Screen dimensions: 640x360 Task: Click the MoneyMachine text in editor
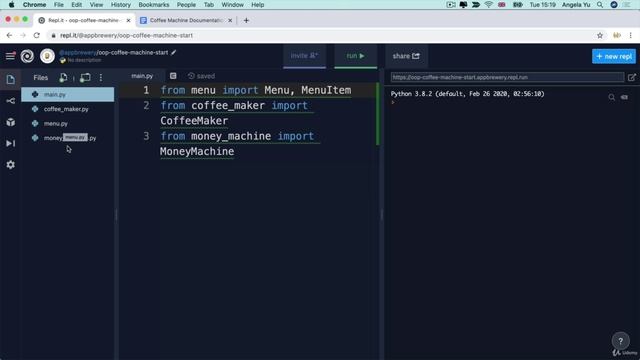coord(197,151)
